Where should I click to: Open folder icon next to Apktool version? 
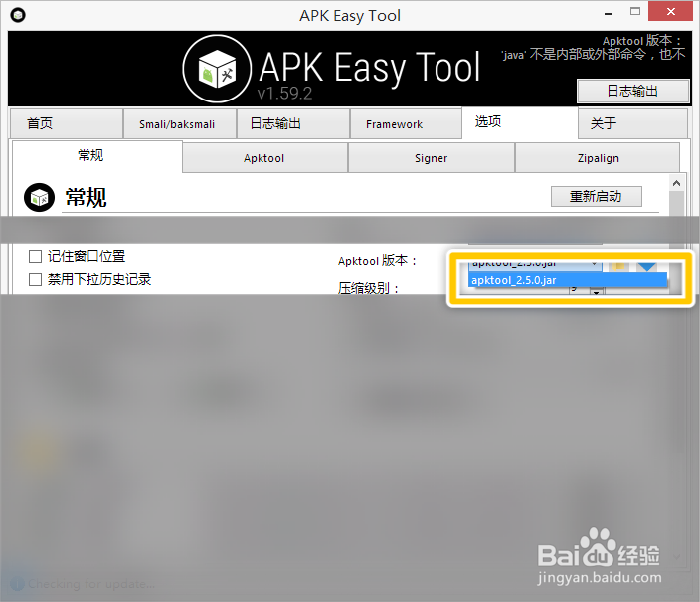pyautogui.click(x=618, y=266)
